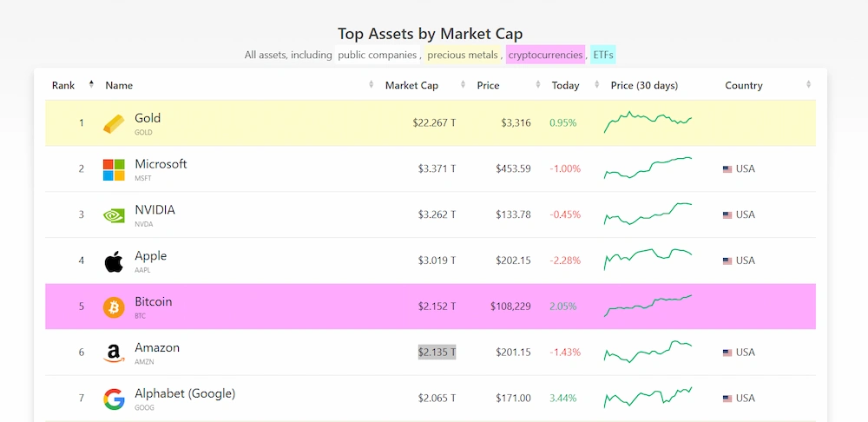Screen dimensions: 868x422
Task: Click NVIDIA's $133.78 price
Action: click(x=513, y=214)
